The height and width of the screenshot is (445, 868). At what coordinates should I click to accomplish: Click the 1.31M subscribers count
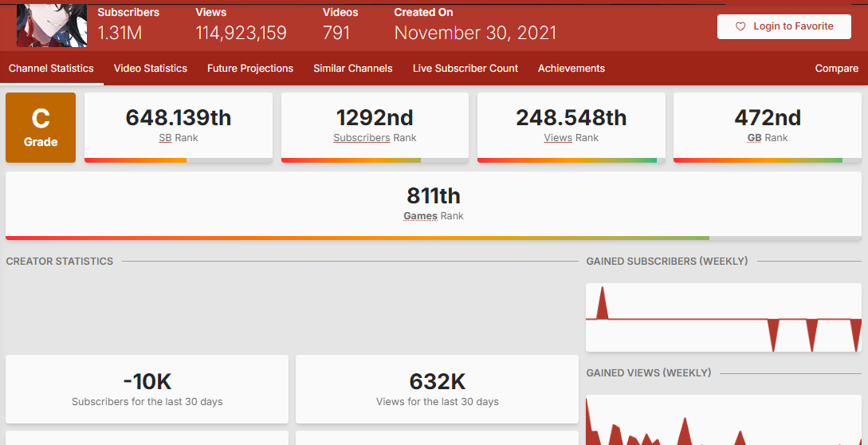pyautogui.click(x=120, y=33)
